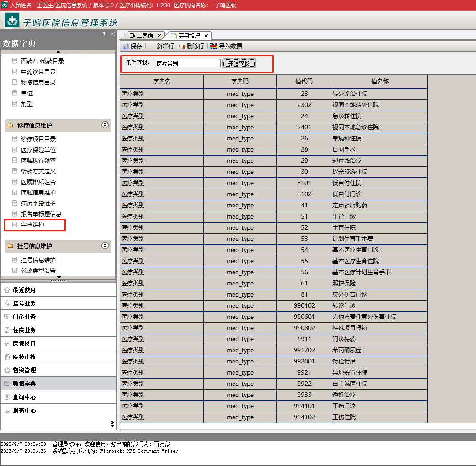Click the 开始查找 search button
Viewport: 476px width, 466px height.
coord(239,63)
